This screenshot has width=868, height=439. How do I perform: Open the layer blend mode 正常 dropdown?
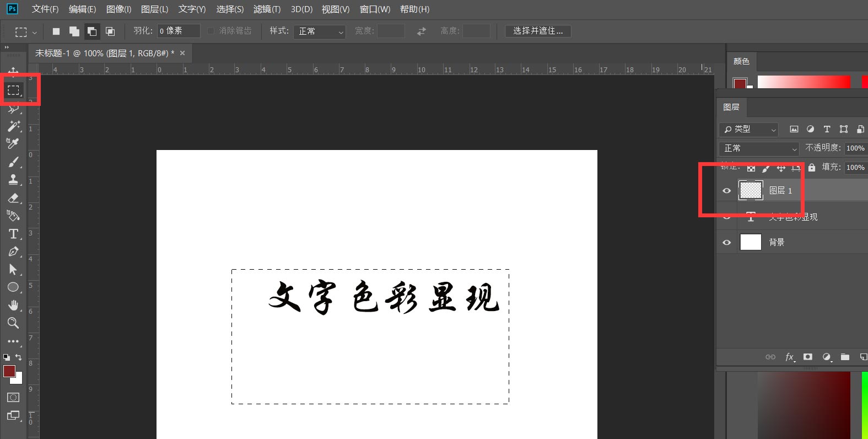pos(759,148)
